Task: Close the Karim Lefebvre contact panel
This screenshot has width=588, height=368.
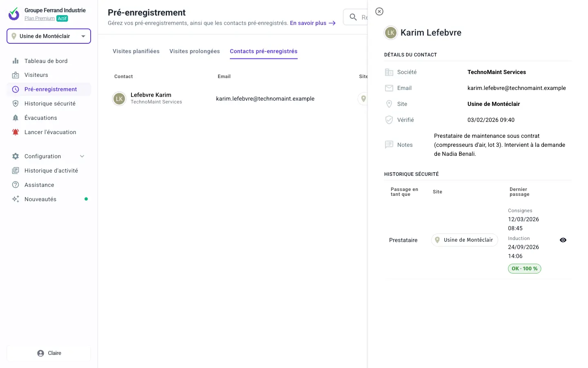Action: click(x=379, y=11)
